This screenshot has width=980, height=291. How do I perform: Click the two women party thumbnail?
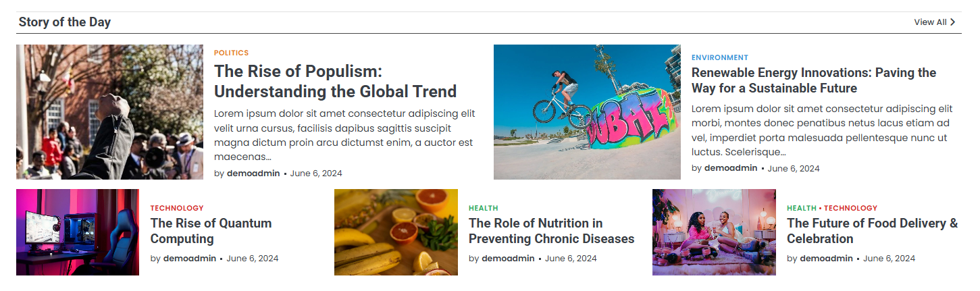714,232
